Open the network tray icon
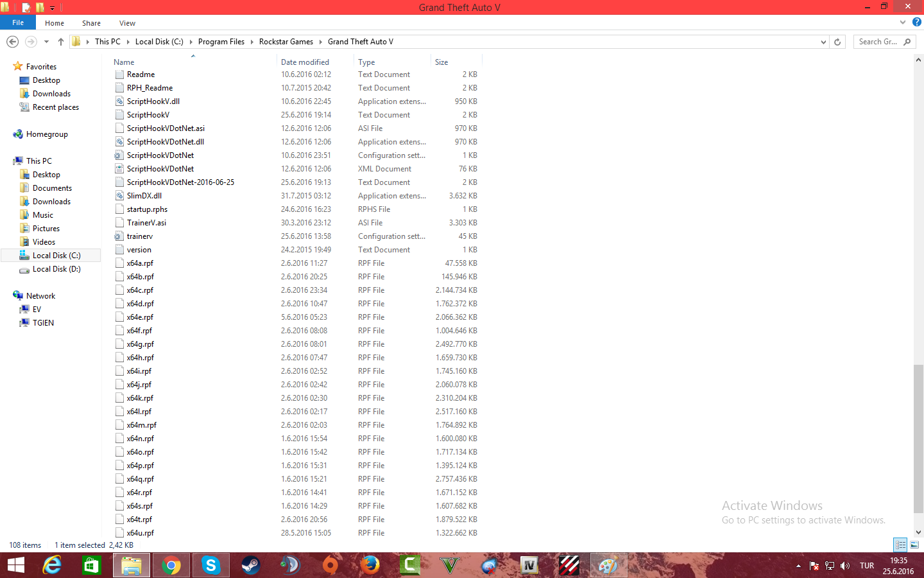This screenshot has height=578, width=924. coord(830,566)
